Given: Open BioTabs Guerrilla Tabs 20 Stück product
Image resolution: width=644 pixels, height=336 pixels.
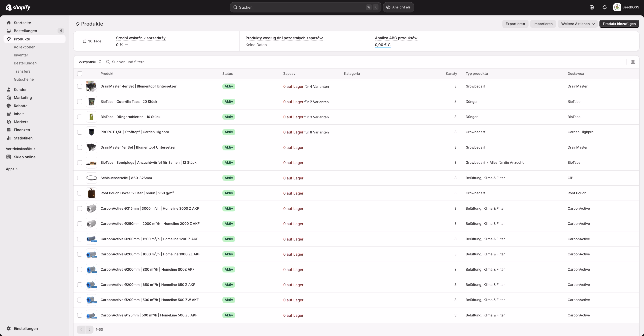Looking at the screenshot, I should pyautogui.click(x=129, y=102).
